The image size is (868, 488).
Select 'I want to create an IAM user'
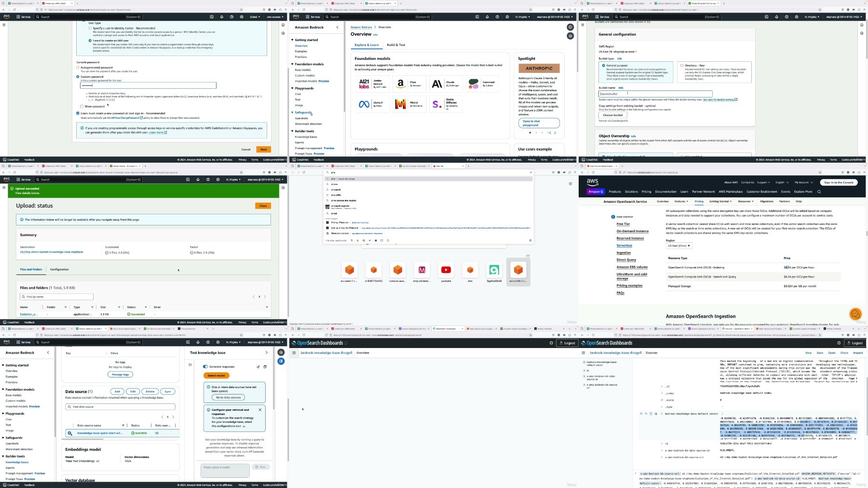click(90, 41)
